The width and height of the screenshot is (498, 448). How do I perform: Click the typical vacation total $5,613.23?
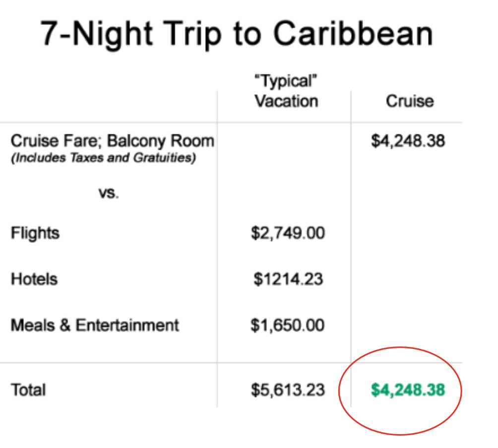pyautogui.click(x=288, y=390)
